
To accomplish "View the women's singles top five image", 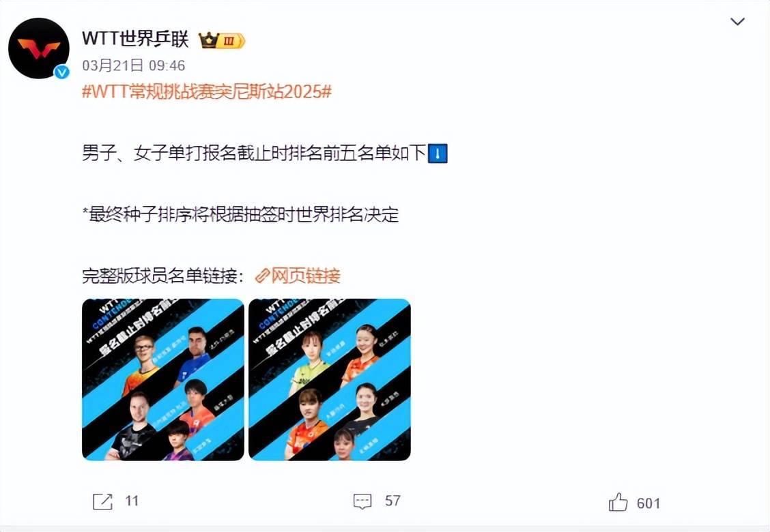I will (x=330, y=379).
